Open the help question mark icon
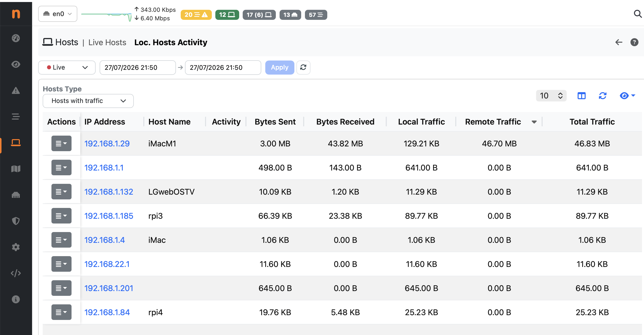The width and height of the screenshot is (644, 335). pyautogui.click(x=634, y=42)
